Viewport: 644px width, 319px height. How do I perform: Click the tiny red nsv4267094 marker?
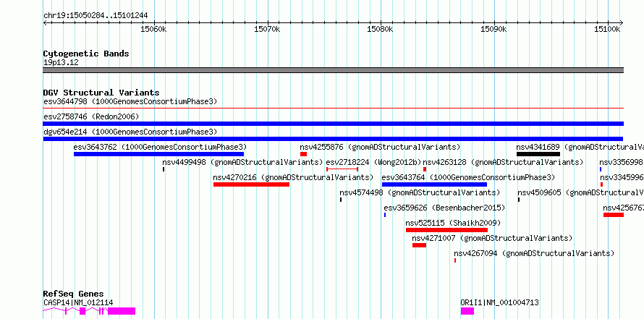[x=455, y=260]
